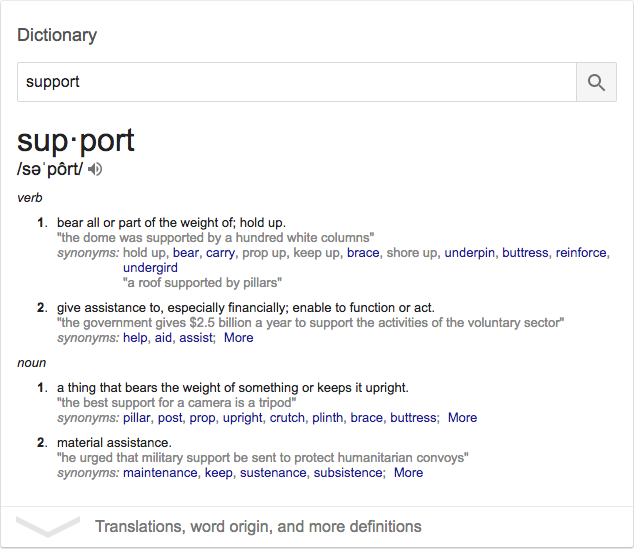Viewport: 640px width, 549px height.
Task: Click the 'crutch' synonym link
Action: click(x=287, y=418)
